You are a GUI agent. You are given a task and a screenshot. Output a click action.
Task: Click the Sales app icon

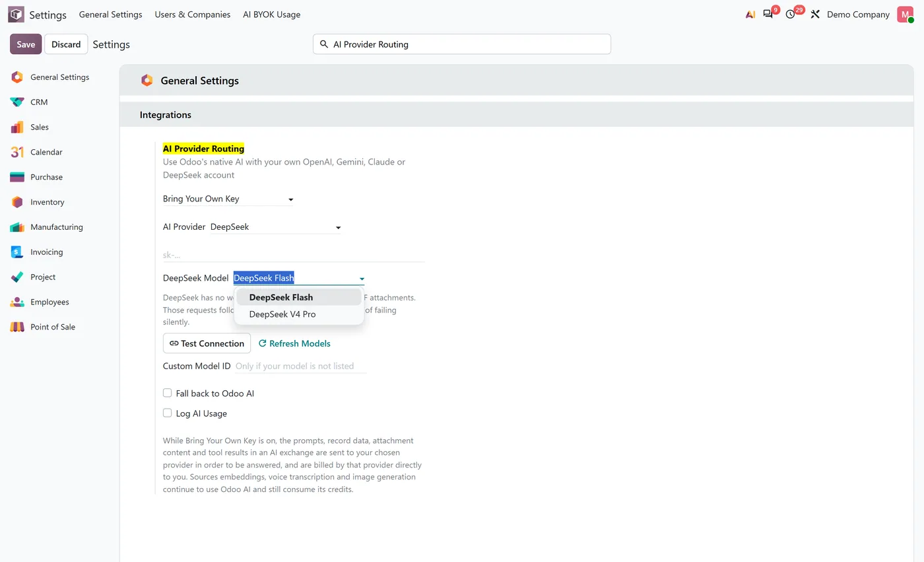[x=17, y=127]
